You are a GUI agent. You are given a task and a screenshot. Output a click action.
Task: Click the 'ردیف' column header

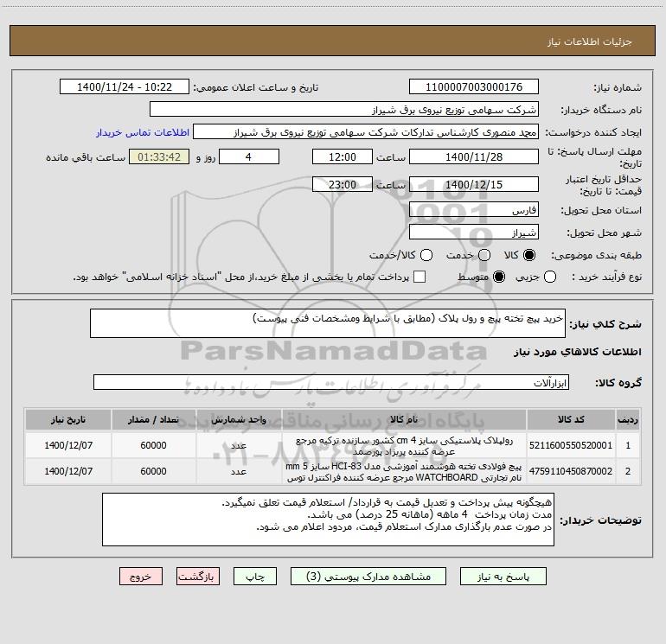tap(628, 419)
